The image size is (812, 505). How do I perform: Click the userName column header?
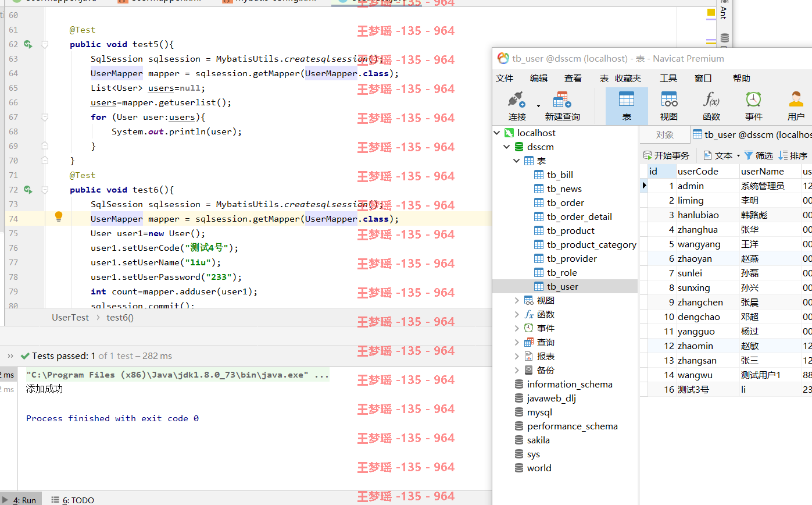(770, 171)
